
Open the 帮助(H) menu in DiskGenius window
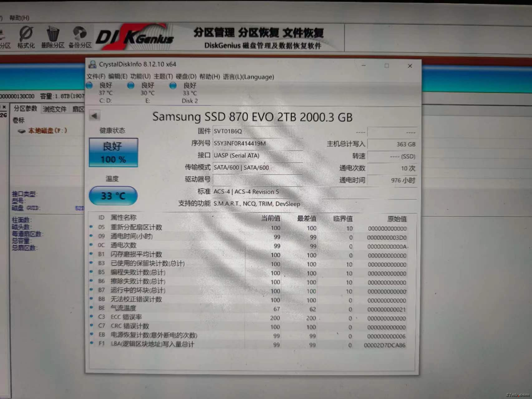[19, 18]
